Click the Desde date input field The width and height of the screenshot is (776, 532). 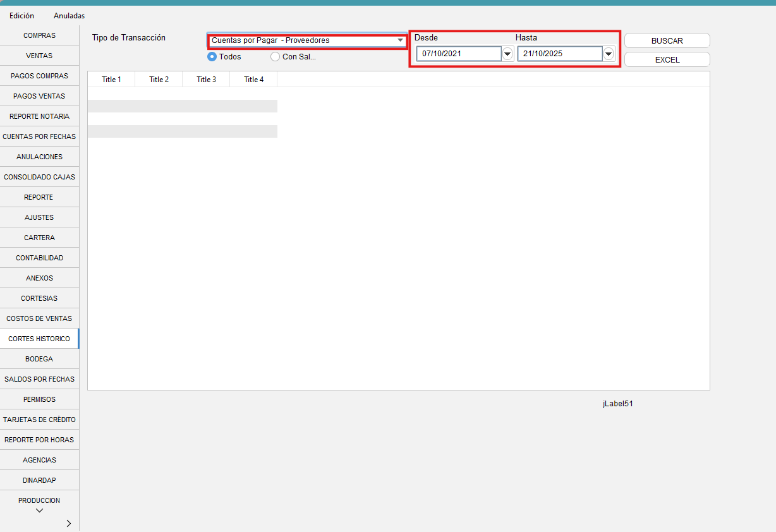458,54
